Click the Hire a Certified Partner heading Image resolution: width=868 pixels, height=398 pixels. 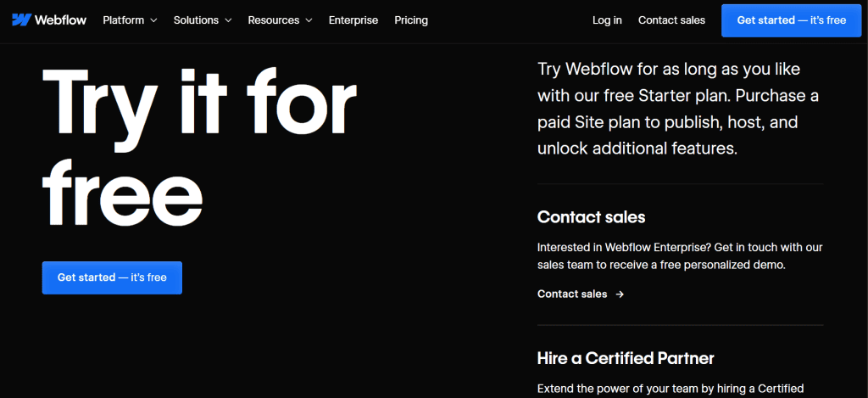tap(626, 358)
